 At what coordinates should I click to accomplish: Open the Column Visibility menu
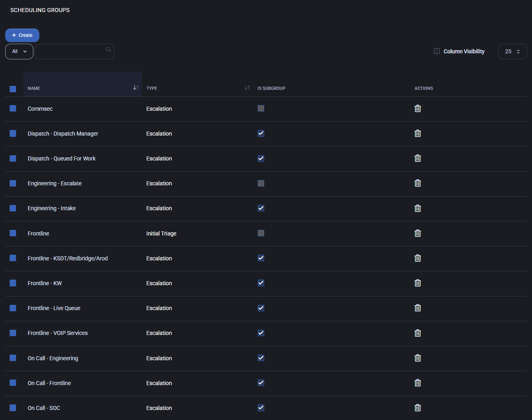[459, 51]
